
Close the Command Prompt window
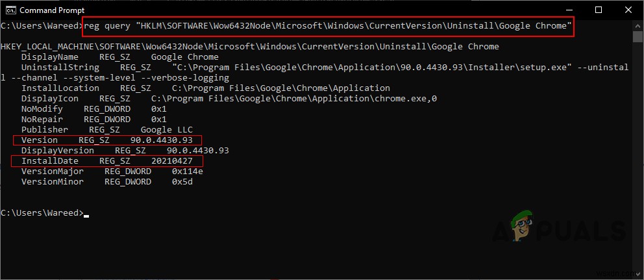(628, 10)
